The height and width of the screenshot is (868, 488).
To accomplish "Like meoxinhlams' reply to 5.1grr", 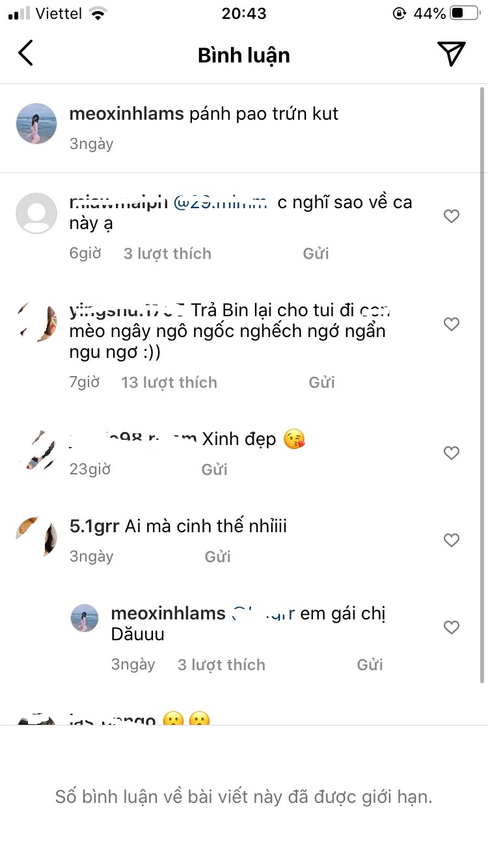I will click(x=451, y=627).
